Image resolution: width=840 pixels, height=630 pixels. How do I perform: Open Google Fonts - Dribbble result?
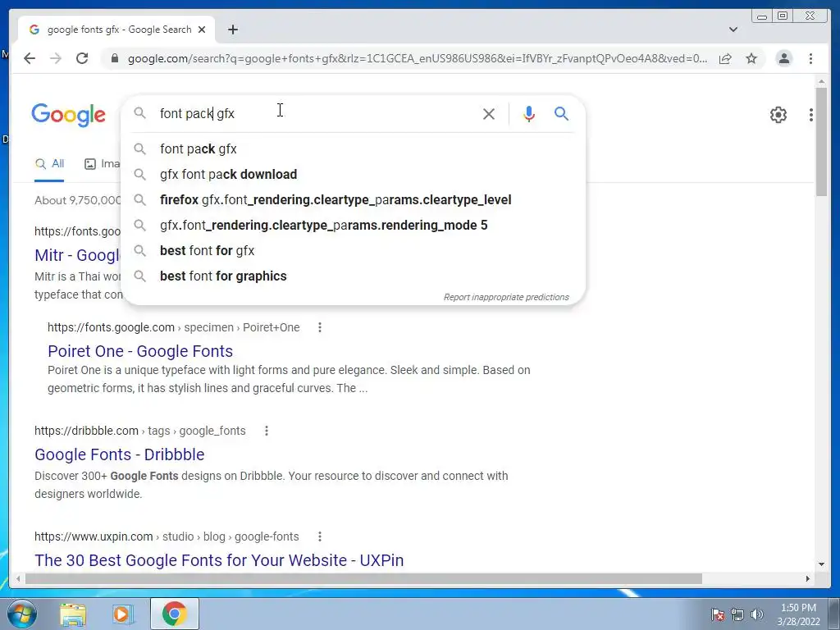(120, 454)
